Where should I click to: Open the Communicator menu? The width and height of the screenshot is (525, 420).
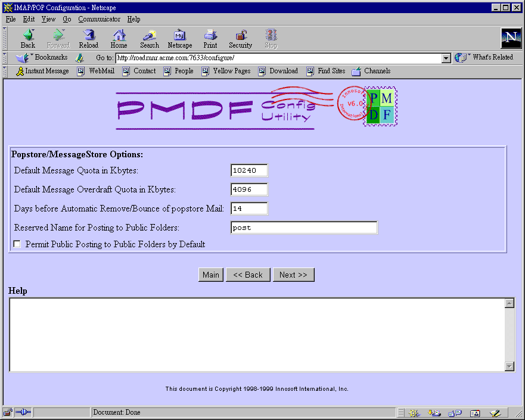tap(99, 19)
